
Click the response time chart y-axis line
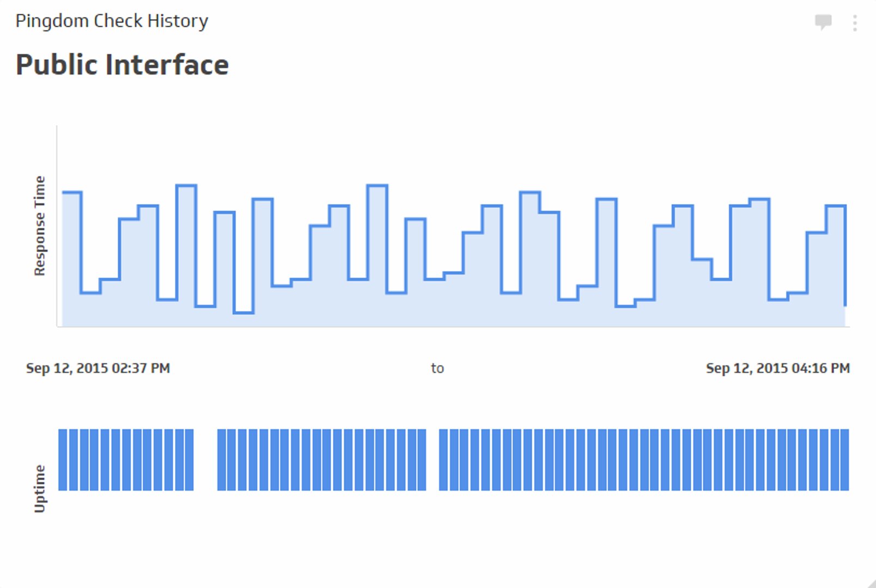[57, 226]
